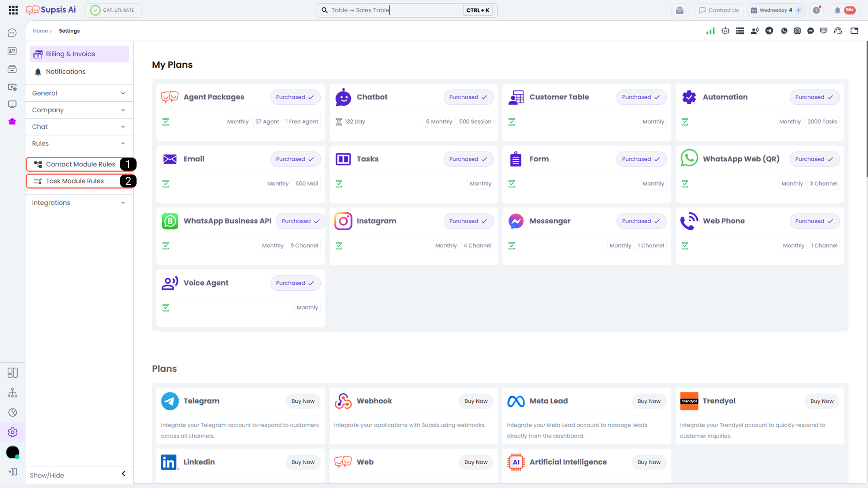Open the monitor screen icon in left rail

pyautogui.click(x=12, y=104)
